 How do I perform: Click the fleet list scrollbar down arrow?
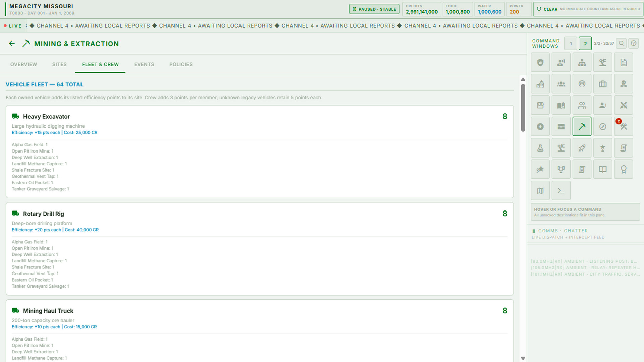coord(523,358)
